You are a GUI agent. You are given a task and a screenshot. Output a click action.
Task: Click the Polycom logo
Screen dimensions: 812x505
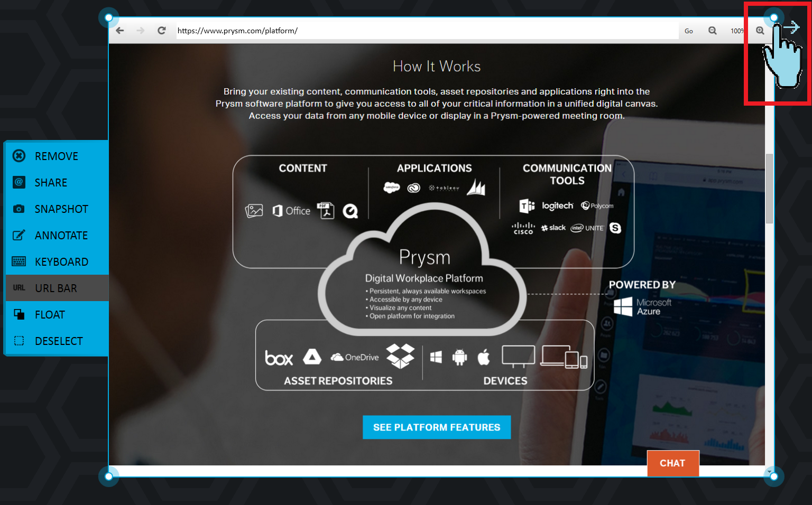coord(597,205)
